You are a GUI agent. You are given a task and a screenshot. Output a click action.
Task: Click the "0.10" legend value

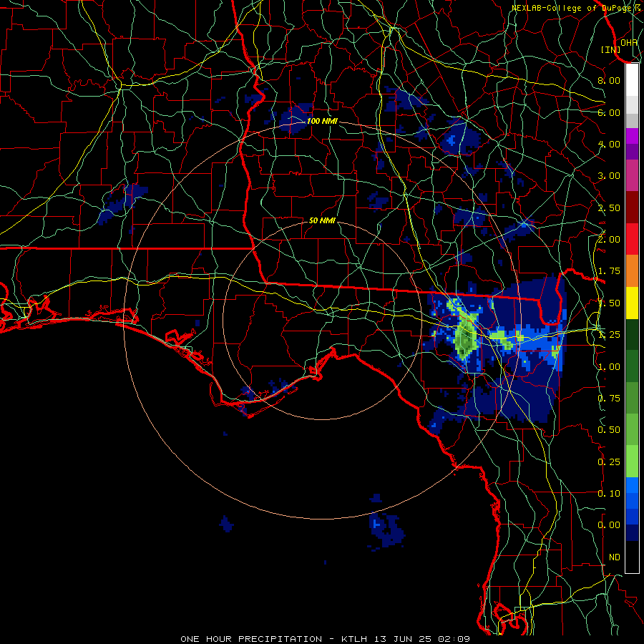(x=609, y=494)
